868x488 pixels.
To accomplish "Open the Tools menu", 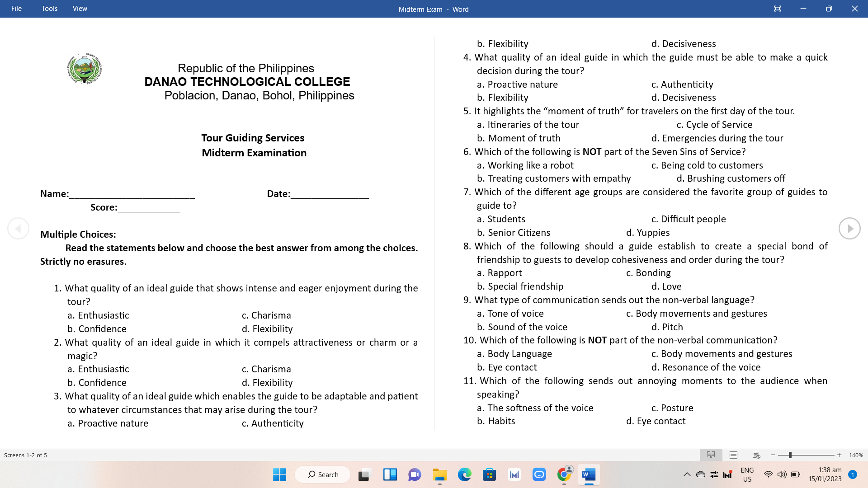I will click(49, 9).
